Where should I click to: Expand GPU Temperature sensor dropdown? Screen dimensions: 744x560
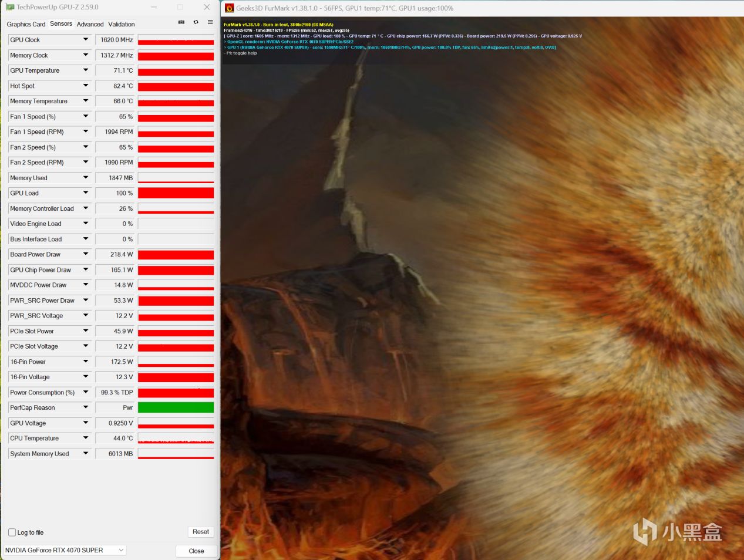click(x=86, y=70)
